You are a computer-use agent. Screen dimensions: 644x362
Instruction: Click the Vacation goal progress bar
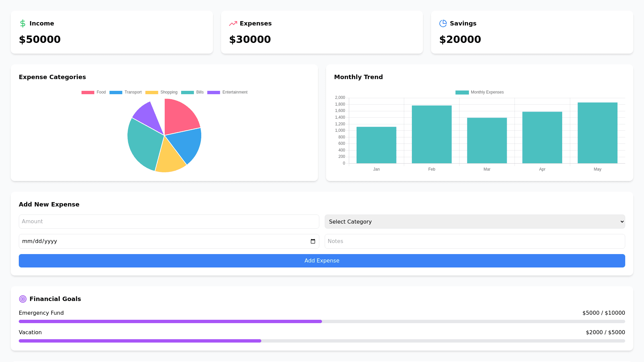coord(322,341)
